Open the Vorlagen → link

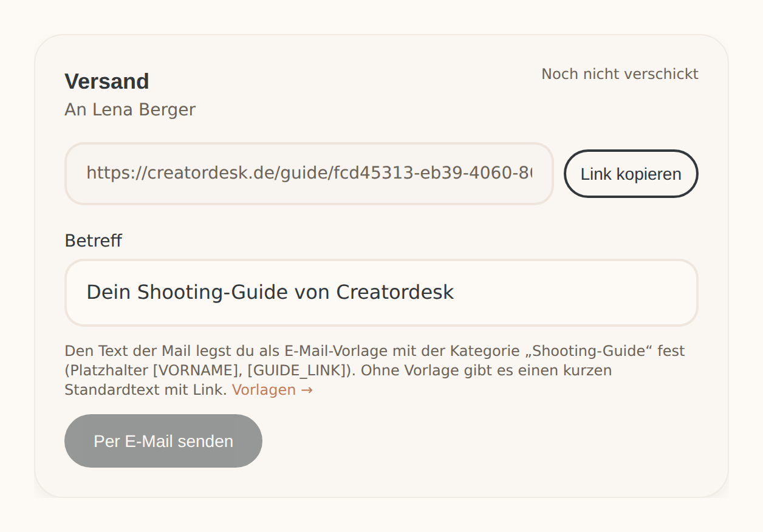coord(272,390)
